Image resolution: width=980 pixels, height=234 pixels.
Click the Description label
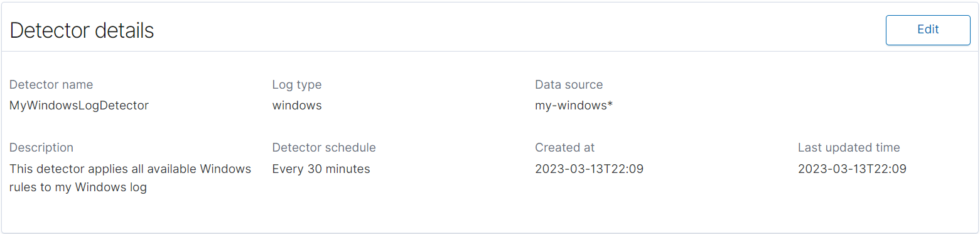click(41, 147)
